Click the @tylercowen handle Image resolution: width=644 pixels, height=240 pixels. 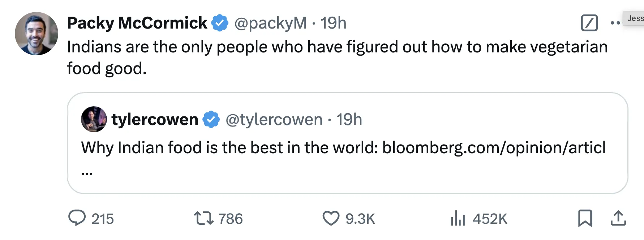point(274,119)
